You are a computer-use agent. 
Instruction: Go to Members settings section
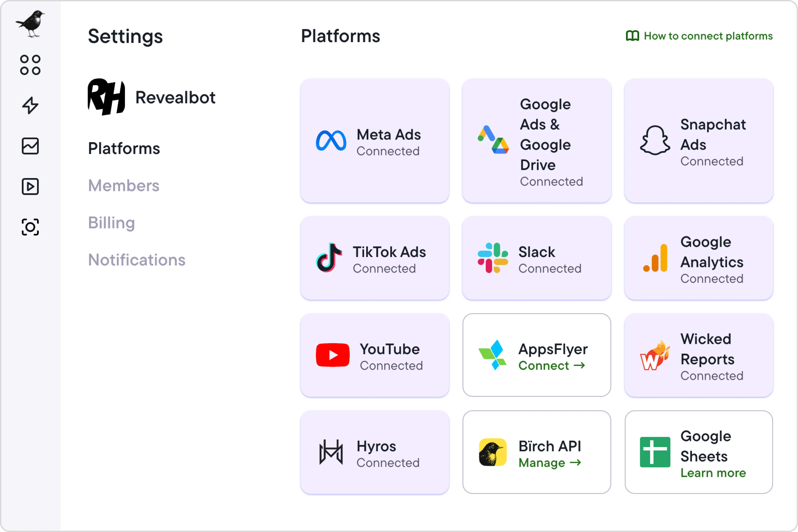coord(123,186)
